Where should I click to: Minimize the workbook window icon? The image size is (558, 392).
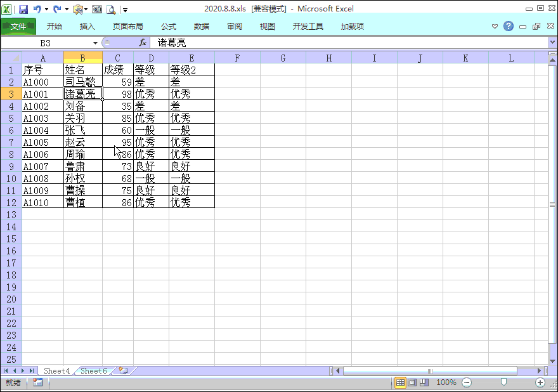(x=522, y=27)
